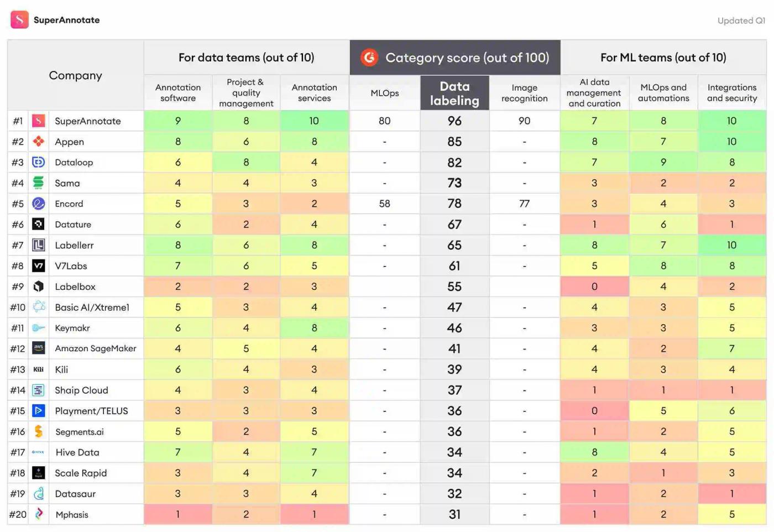Click the Appen company logo icon
The image size is (774, 532).
[x=38, y=141]
